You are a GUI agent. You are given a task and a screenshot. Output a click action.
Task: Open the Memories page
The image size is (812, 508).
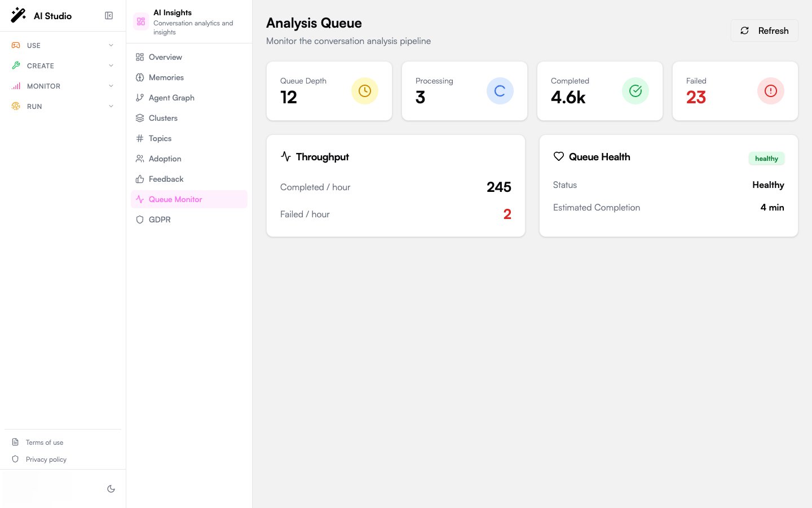click(x=189, y=77)
